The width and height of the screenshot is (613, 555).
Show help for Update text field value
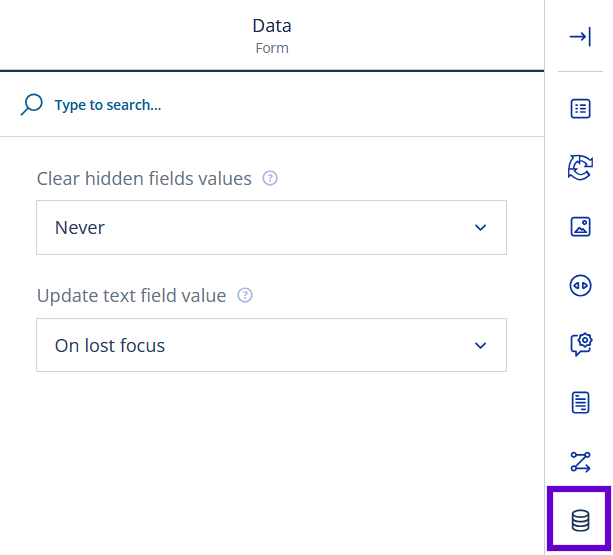245,295
